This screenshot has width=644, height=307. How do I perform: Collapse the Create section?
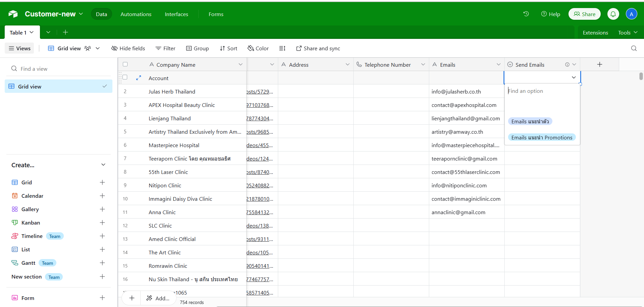point(103,165)
